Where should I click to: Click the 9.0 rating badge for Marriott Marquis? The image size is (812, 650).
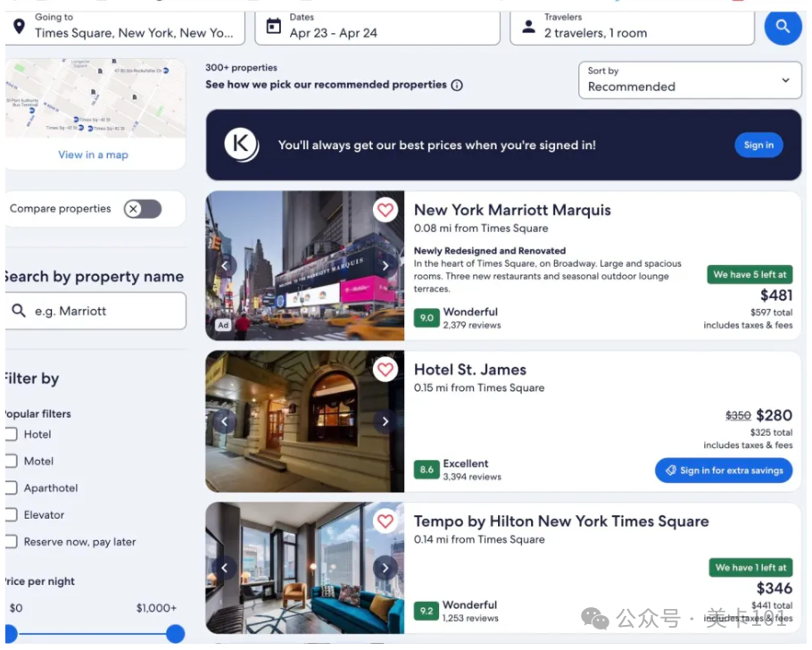[x=427, y=318]
